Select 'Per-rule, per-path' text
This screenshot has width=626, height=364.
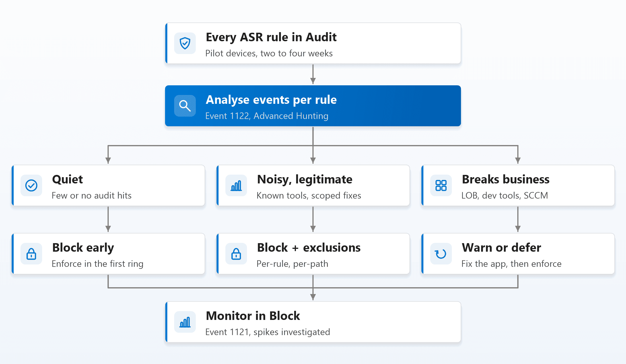pyautogui.click(x=292, y=264)
